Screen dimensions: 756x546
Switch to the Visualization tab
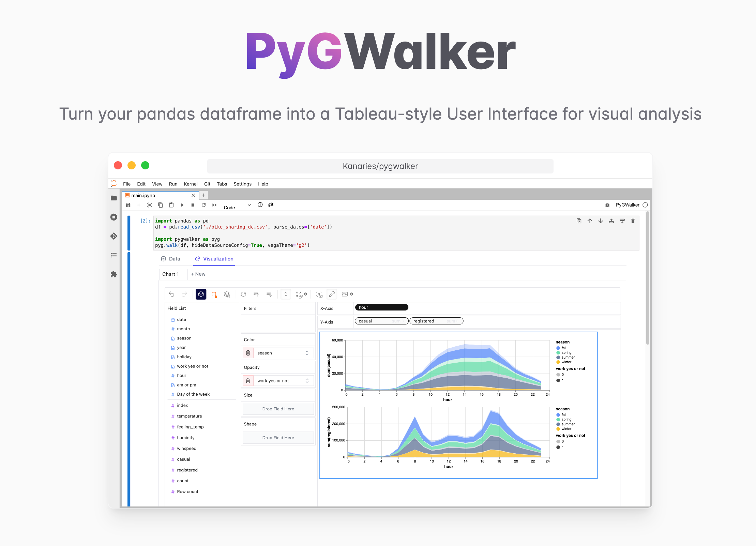pos(216,259)
